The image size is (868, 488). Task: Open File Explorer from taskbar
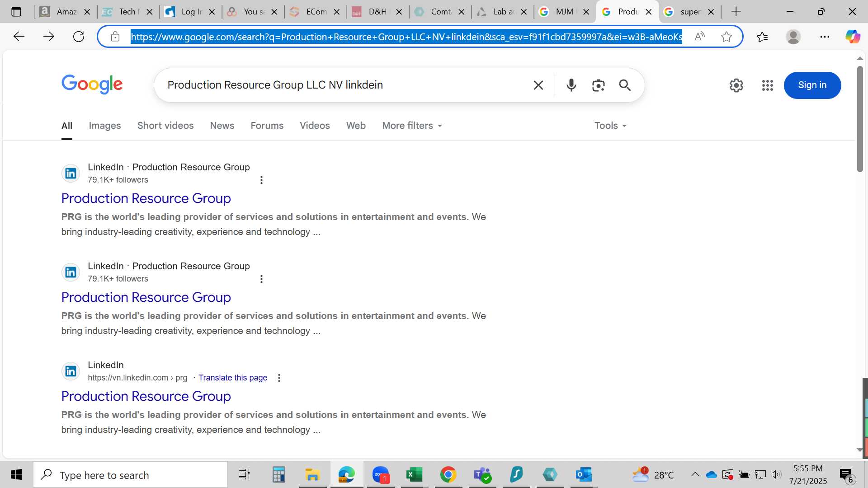pos(312,474)
